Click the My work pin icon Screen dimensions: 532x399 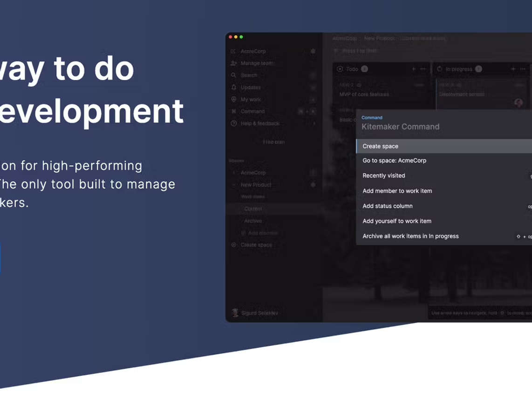click(x=233, y=99)
